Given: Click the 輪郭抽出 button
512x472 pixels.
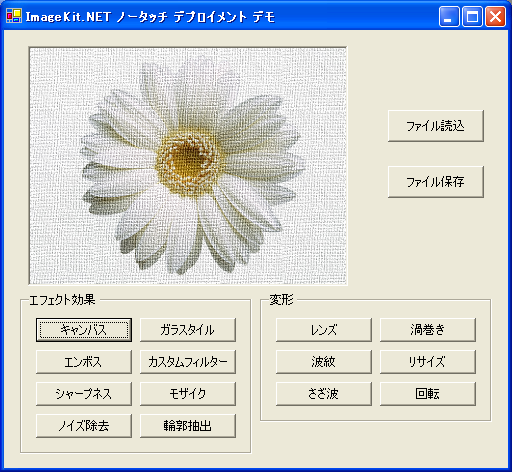Looking at the screenshot, I should tap(188, 426).
